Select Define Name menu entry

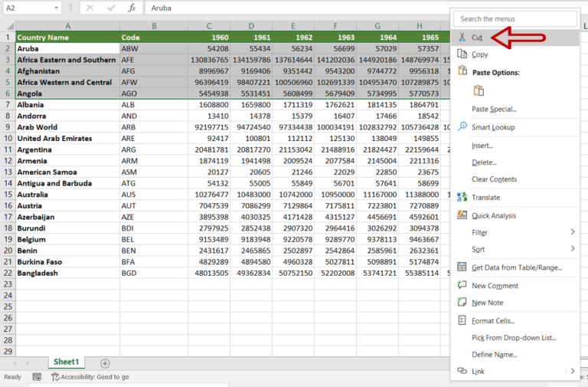[495, 354]
